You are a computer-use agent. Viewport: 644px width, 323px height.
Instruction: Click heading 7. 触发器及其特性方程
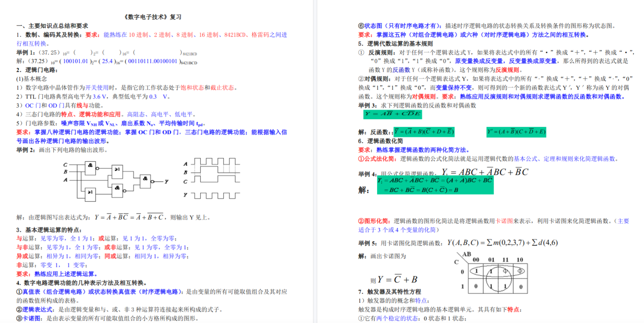click(x=389, y=292)
